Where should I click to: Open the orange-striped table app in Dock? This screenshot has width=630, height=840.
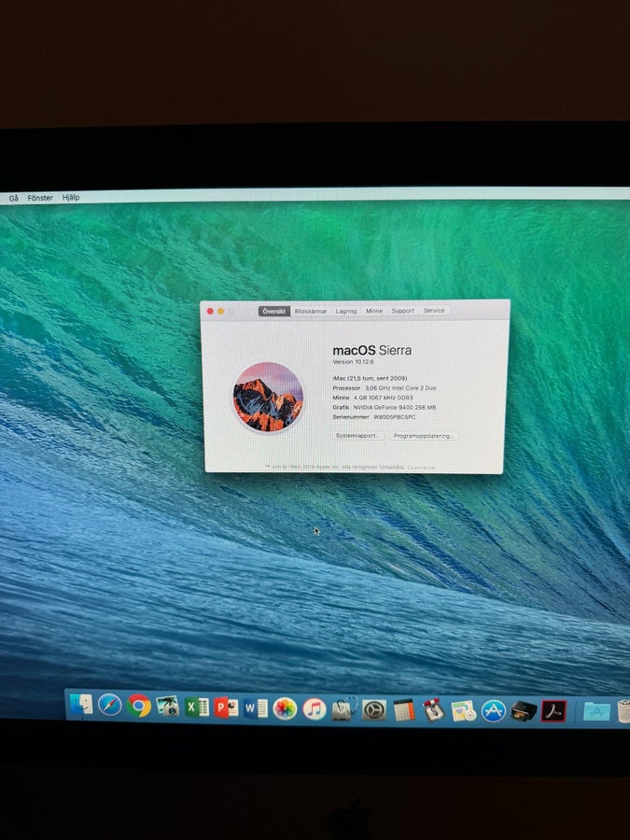pos(403,710)
